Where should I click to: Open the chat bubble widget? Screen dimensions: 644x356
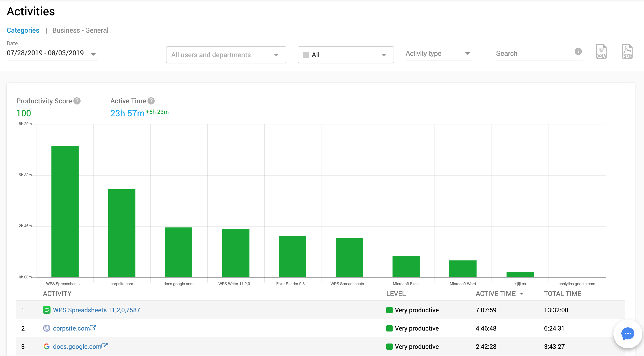pyautogui.click(x=627, y=333)
